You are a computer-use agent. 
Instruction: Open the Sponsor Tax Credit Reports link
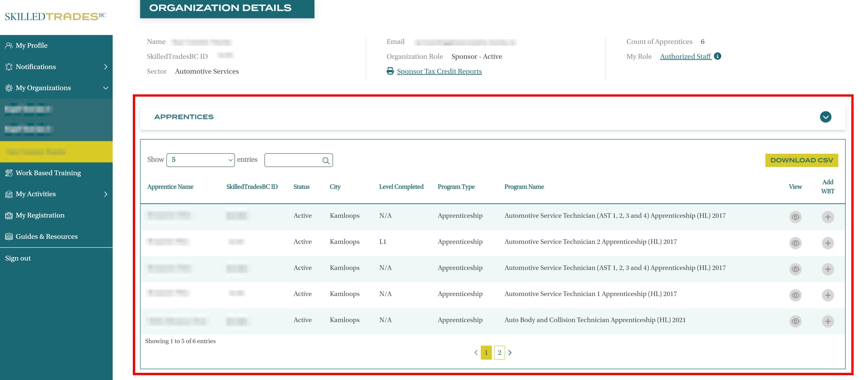point(439,71)
